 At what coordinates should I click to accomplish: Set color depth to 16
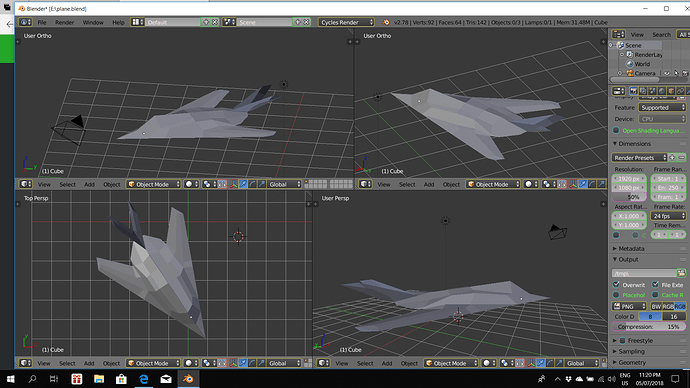(674, 316)
